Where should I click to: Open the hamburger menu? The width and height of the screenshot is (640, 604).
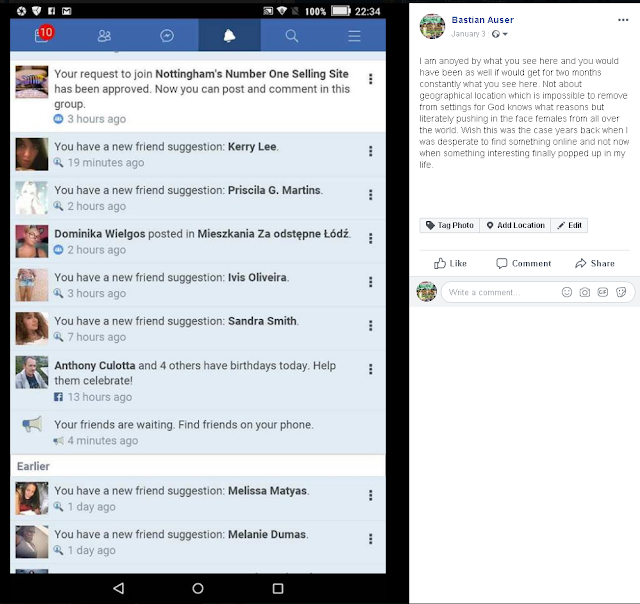click(354, 36)
